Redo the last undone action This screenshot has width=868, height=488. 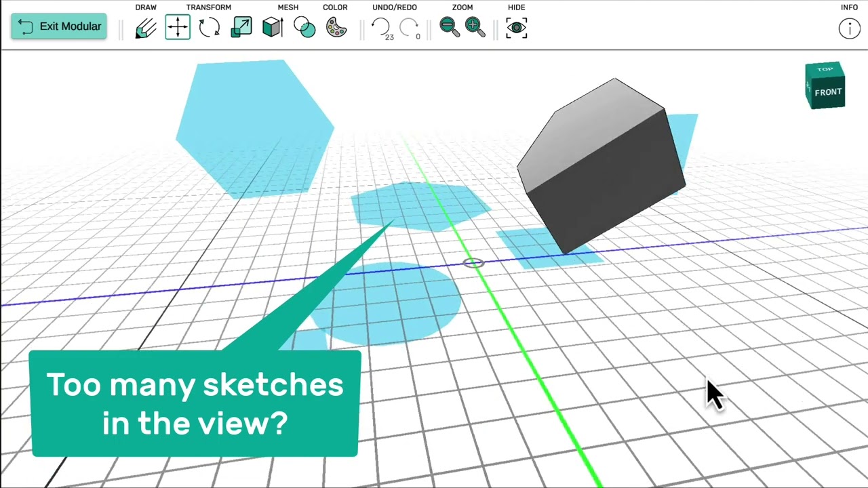point(410,28)
